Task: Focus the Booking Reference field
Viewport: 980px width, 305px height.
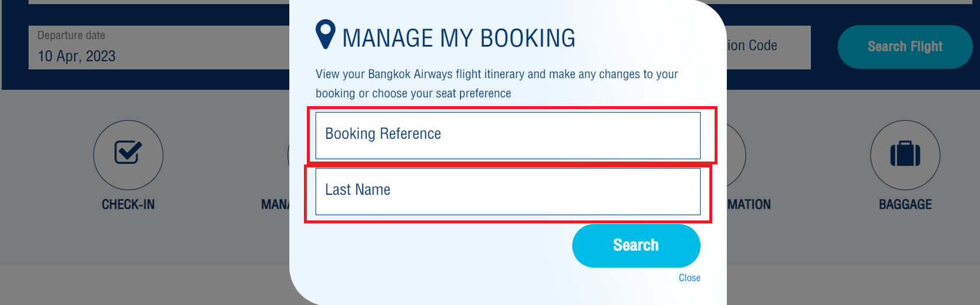Action: [x=508, y=135]
